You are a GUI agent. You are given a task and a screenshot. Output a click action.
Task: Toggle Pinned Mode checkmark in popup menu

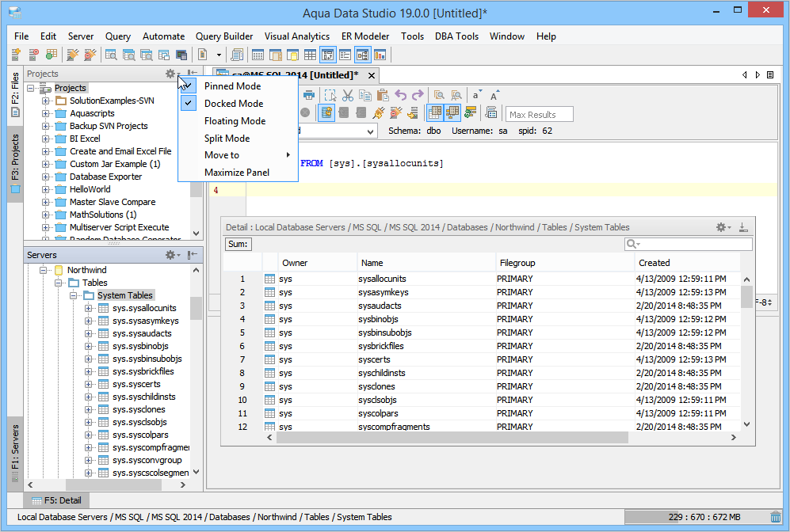coord(188,86)
